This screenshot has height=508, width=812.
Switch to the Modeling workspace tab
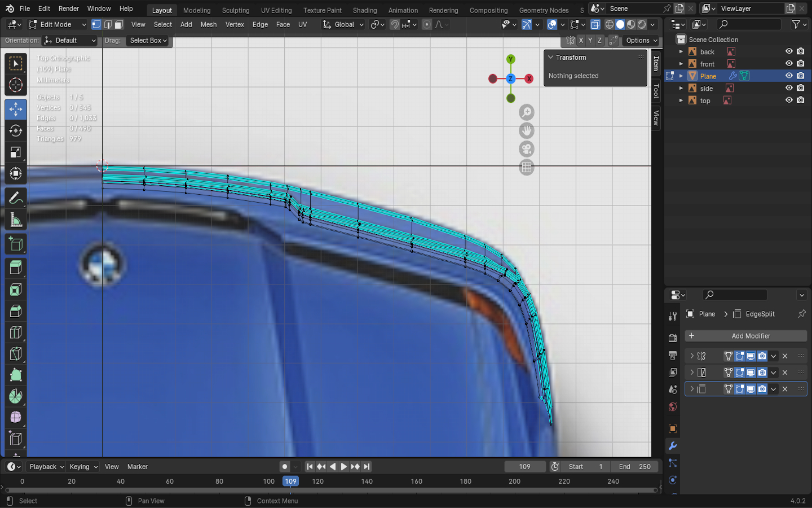point(197,10)
